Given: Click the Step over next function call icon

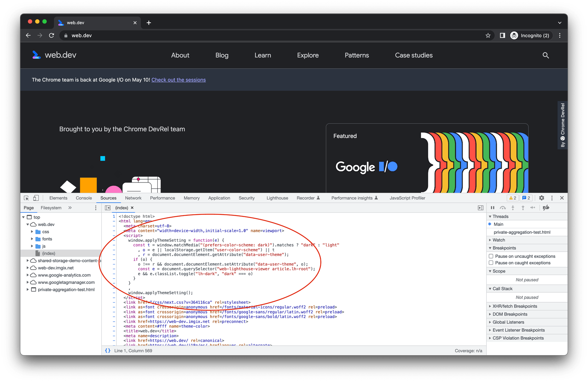Looking at the screenshot, I should pyautogui.click(x=503, y=208).
